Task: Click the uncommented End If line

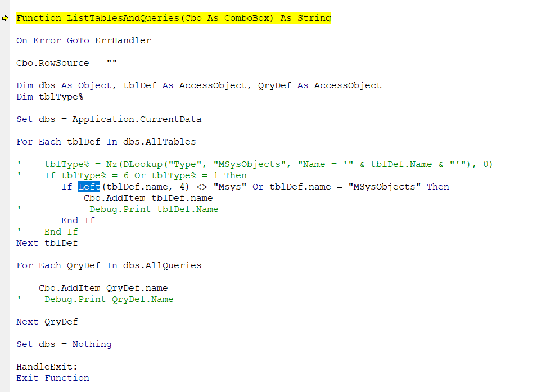Action: click(78, 220)
